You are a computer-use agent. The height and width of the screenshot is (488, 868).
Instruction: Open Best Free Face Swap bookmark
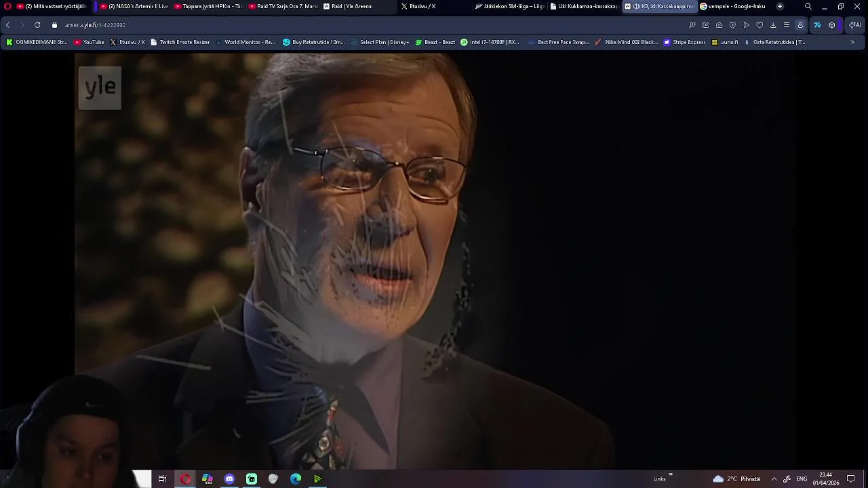558,42
